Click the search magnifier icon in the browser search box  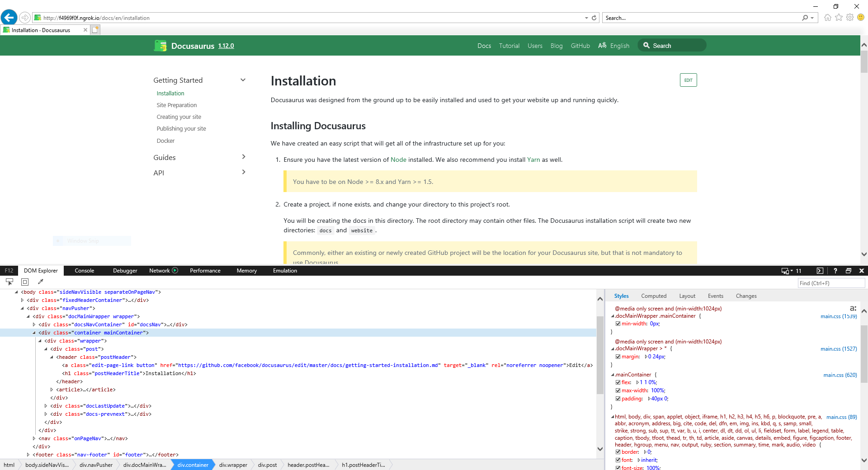[805, 18]
